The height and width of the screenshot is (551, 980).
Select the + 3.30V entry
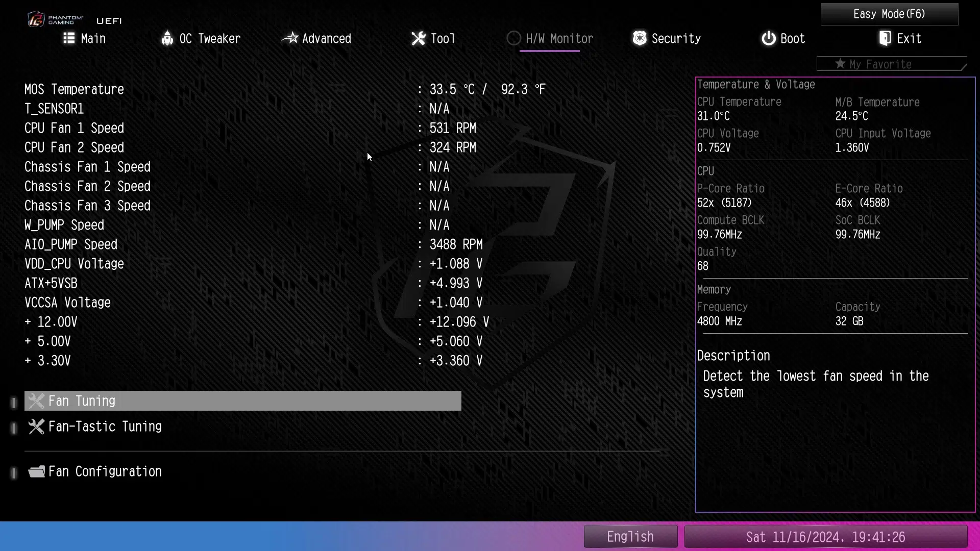(254, 361)
